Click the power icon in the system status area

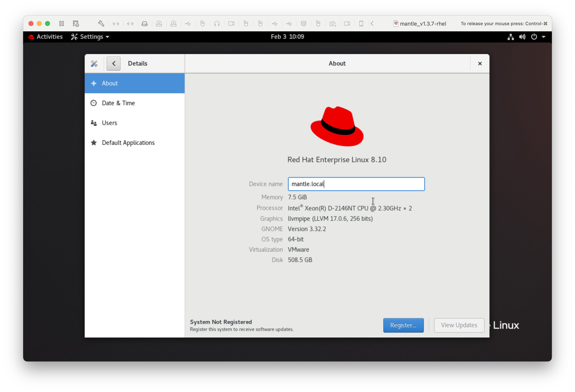[x=534, y=37]
